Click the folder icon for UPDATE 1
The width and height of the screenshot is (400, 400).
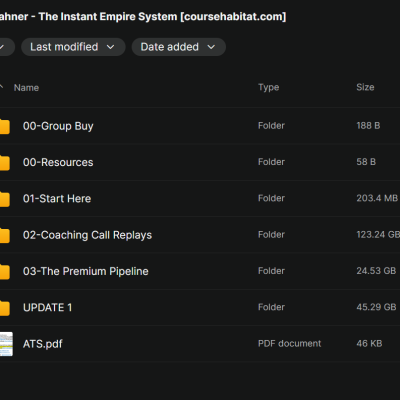[x=5, y=308]
